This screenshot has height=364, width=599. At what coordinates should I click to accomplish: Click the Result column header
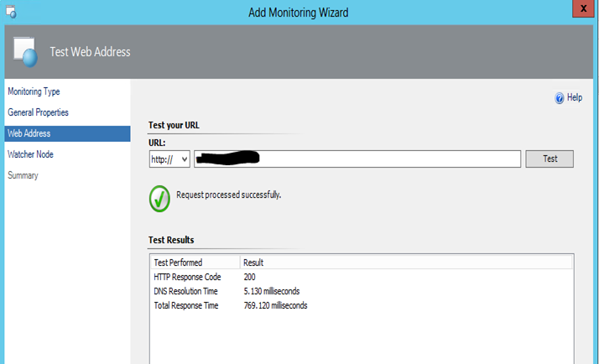(253, 263)
